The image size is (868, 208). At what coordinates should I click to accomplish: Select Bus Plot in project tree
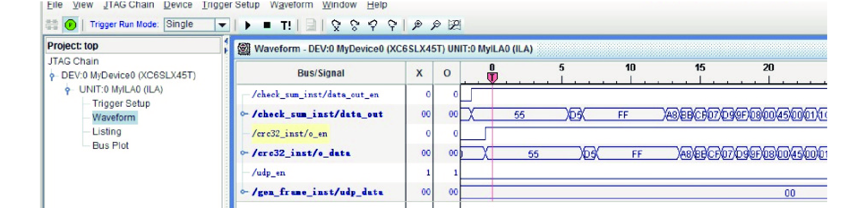[111, 146]
